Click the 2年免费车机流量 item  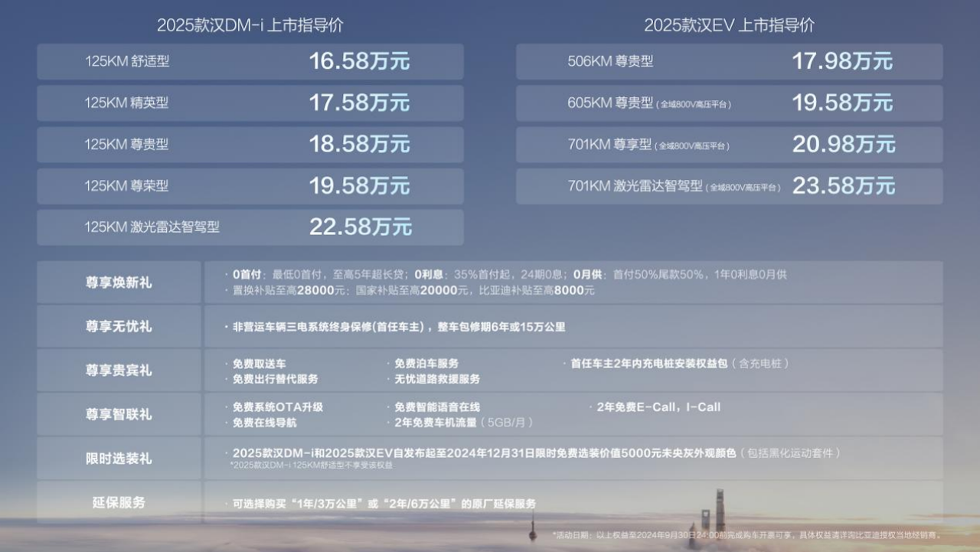pyautogui.click(x=464, y=423)
